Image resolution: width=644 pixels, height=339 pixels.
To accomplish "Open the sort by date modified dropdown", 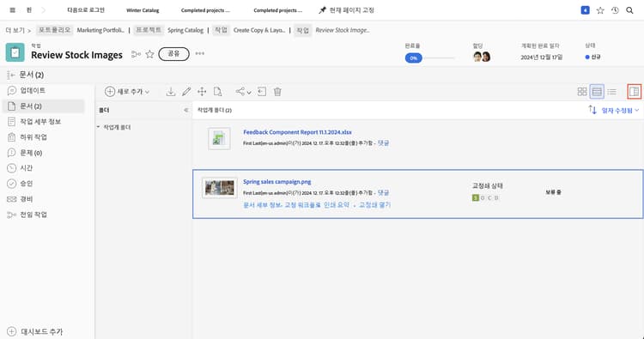I will (x=620, y=111).
